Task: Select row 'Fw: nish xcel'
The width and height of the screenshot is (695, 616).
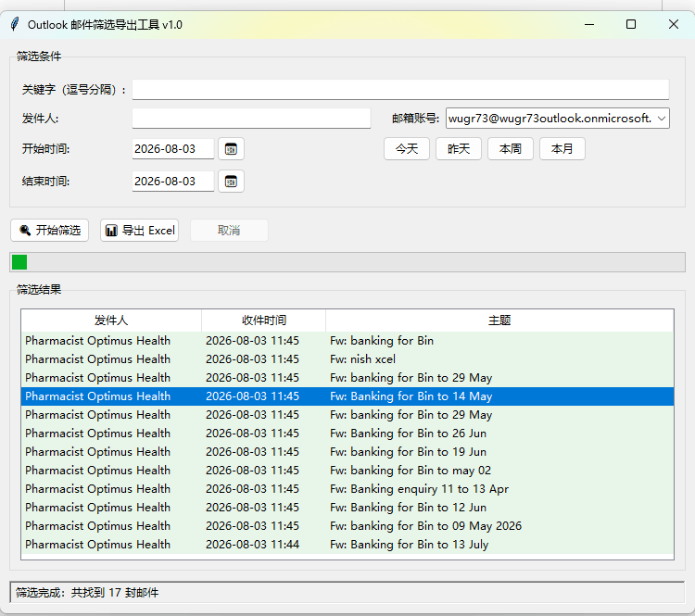Action: coord(347,359)
